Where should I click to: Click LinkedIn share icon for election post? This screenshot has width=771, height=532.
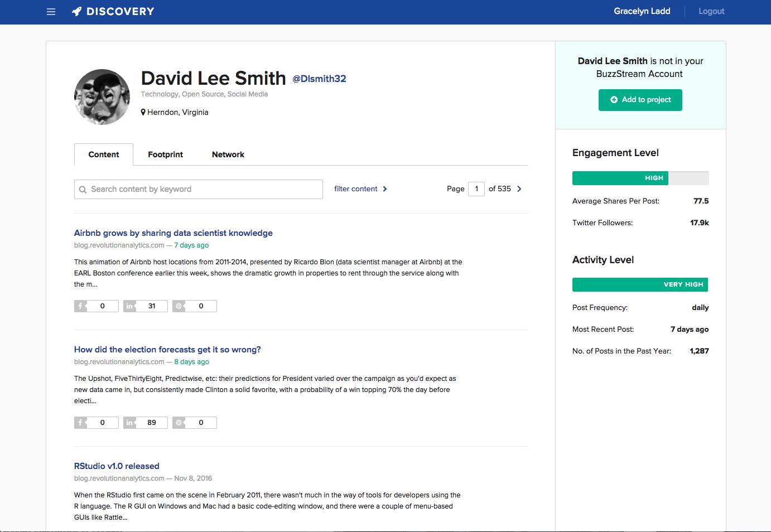coord(129,423)
